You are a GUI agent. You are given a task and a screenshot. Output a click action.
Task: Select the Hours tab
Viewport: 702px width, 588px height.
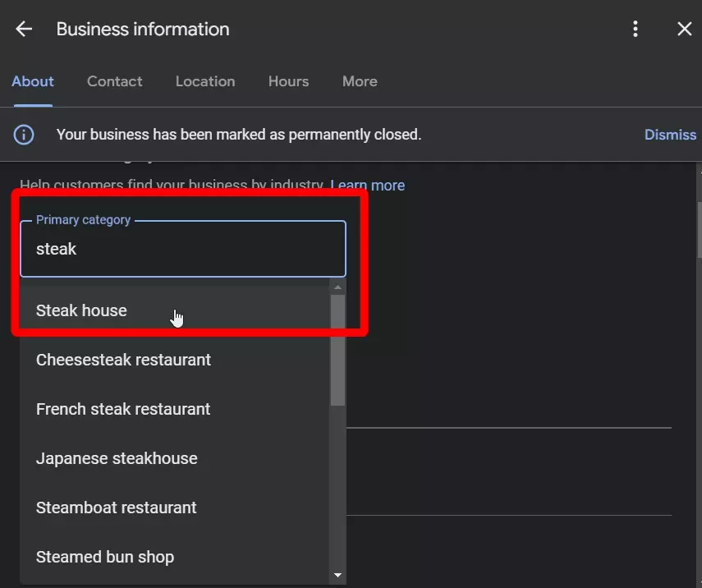pyautogui.click(x=288, y=81)
